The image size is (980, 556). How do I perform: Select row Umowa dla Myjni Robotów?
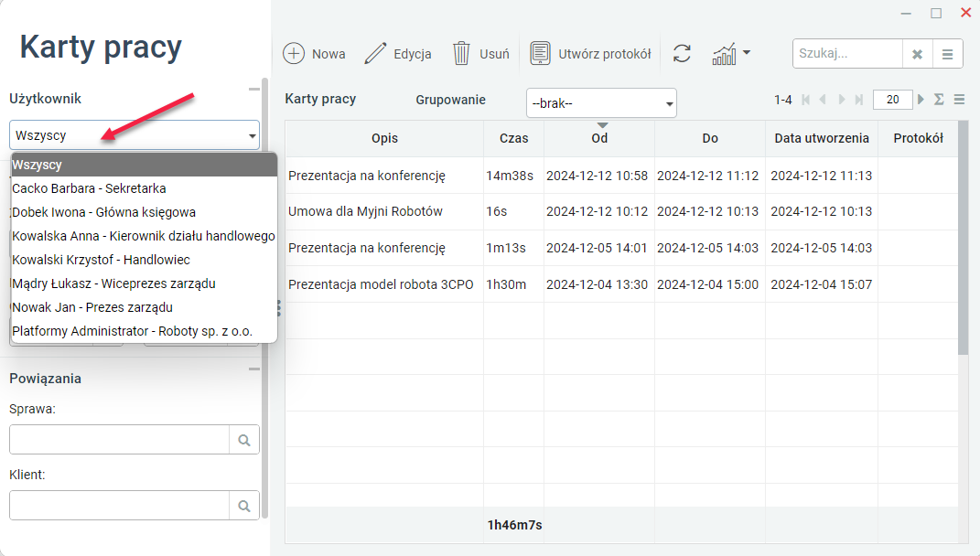(x=621, y=212)
